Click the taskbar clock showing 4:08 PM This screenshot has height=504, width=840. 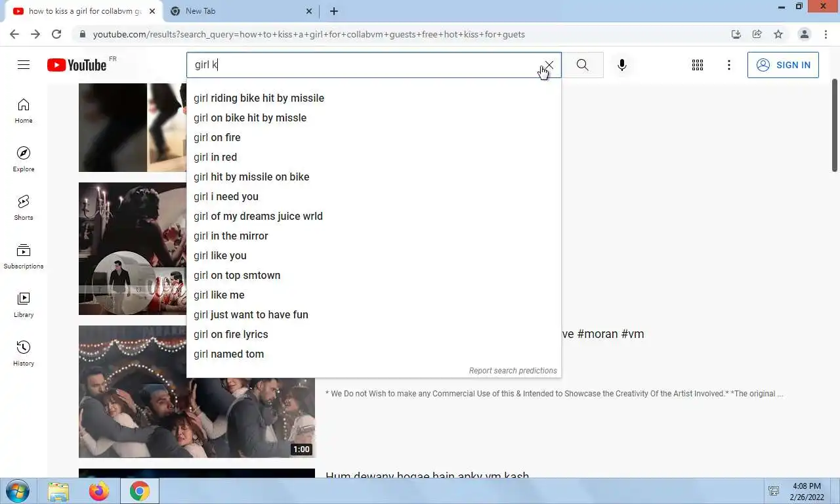807,492
